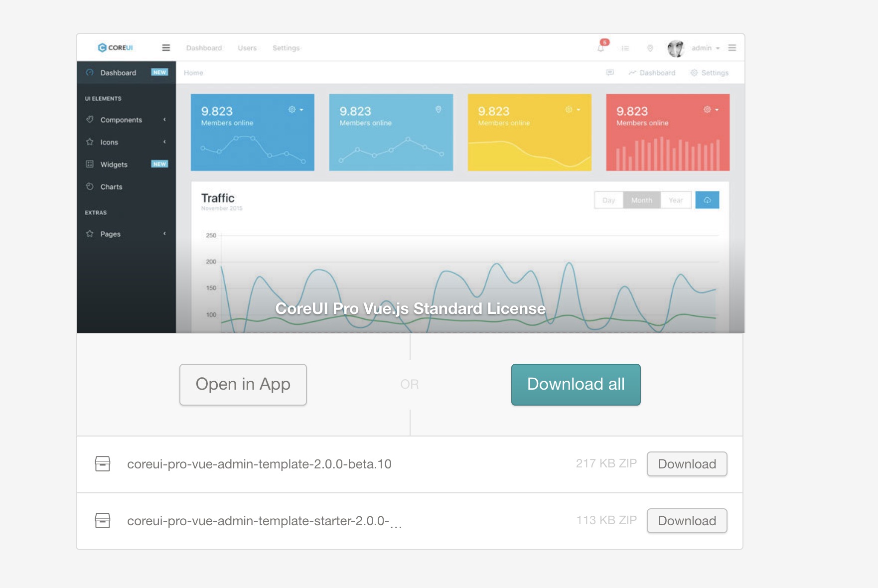Viewport: 878px width, 588px height.
Task: Click the upload button beside the Traffic period selector
Action: pyautogui.click(x=707, y=200)
